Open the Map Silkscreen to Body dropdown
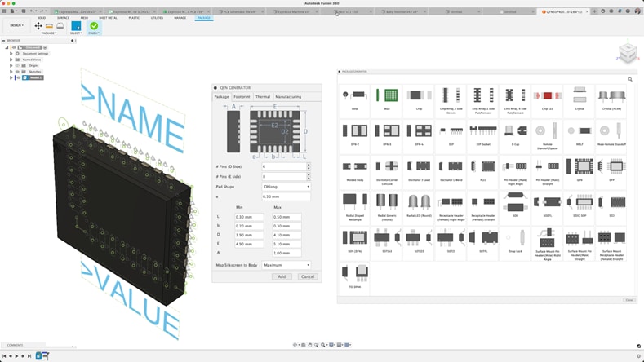This screenshot has width=644, height=362. pos(286,265)
